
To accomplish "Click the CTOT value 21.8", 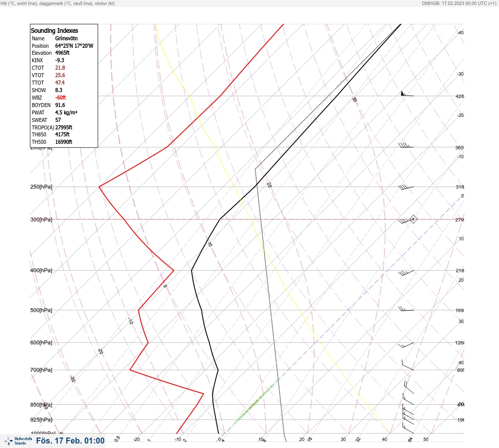I will pos(60,68).
